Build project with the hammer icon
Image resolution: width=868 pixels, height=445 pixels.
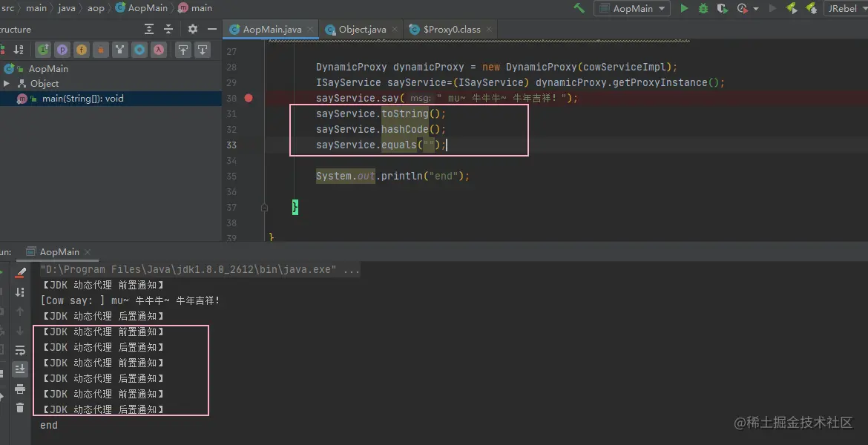(579, 8)
